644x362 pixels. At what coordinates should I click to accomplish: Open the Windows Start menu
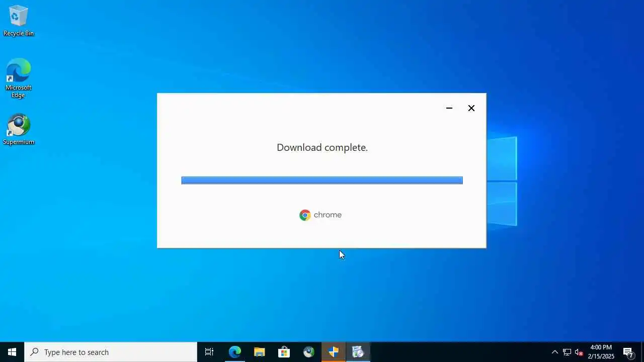(12, 352)
